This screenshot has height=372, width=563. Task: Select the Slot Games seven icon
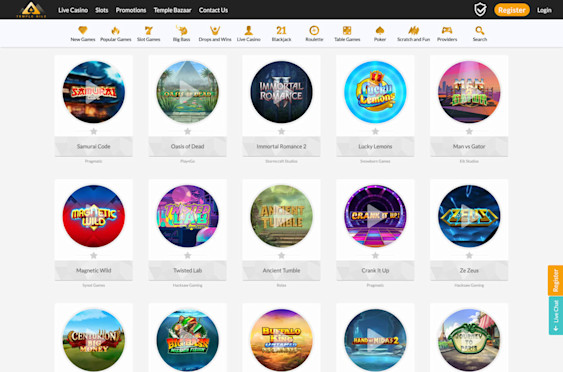[x=148, y=31]
